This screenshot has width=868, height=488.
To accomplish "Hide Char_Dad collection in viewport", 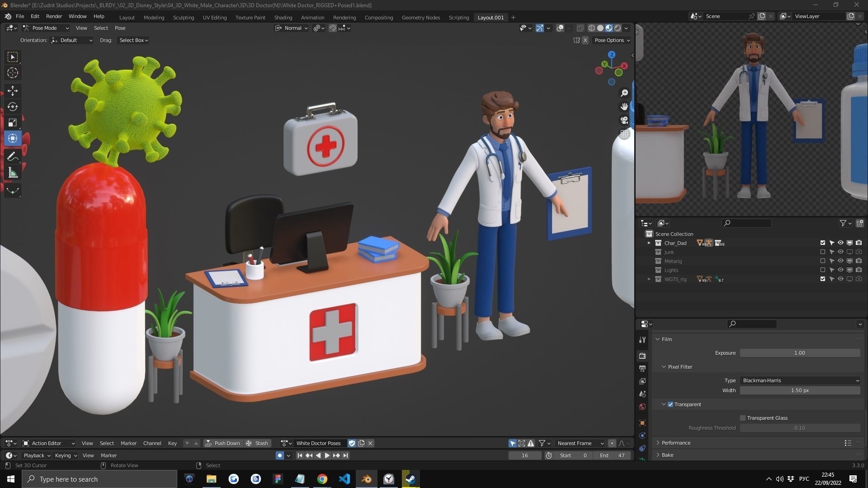I will point(840,243).
